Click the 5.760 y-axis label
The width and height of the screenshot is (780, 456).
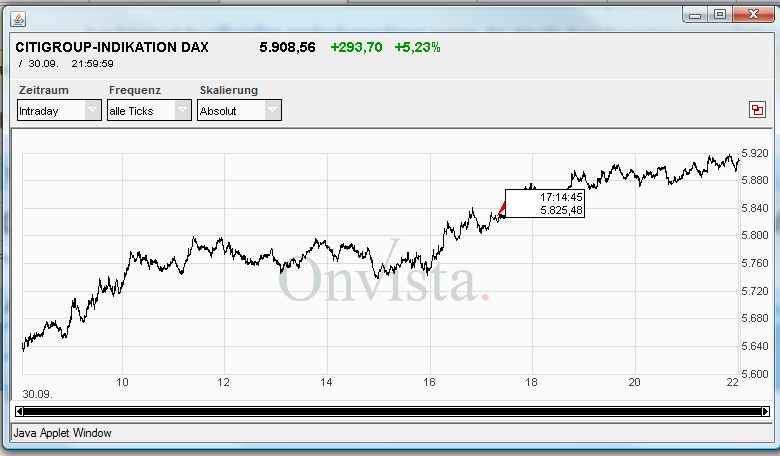click(x=755, y=263)
